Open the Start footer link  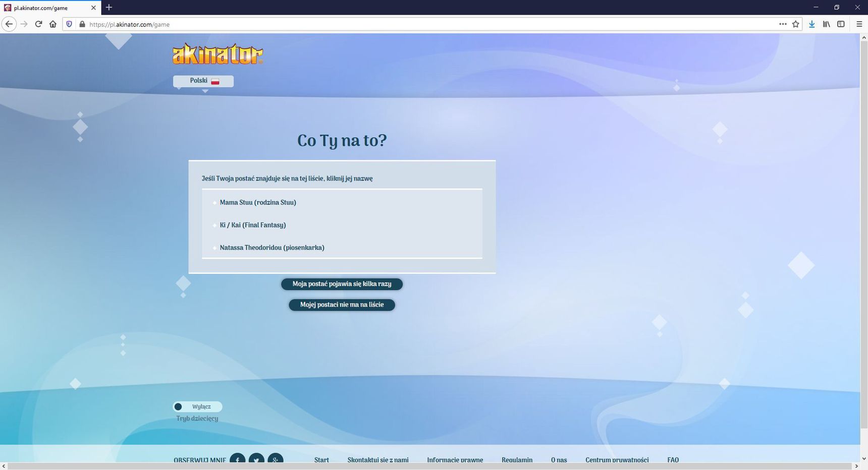click(321, 460)
